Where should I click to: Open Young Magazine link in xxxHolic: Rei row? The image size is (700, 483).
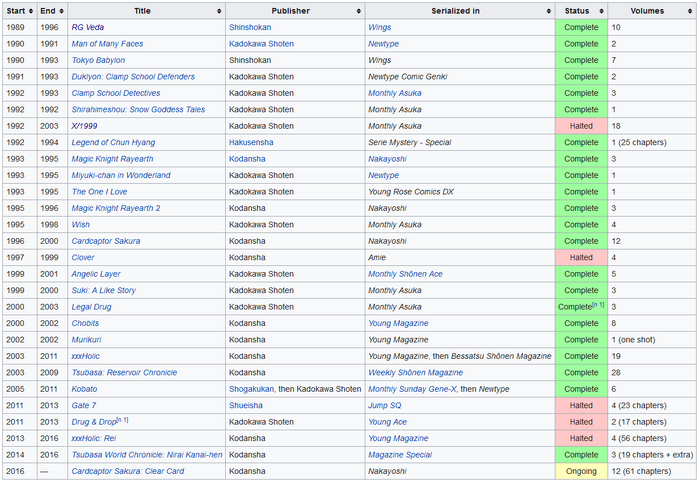(398, 438)
